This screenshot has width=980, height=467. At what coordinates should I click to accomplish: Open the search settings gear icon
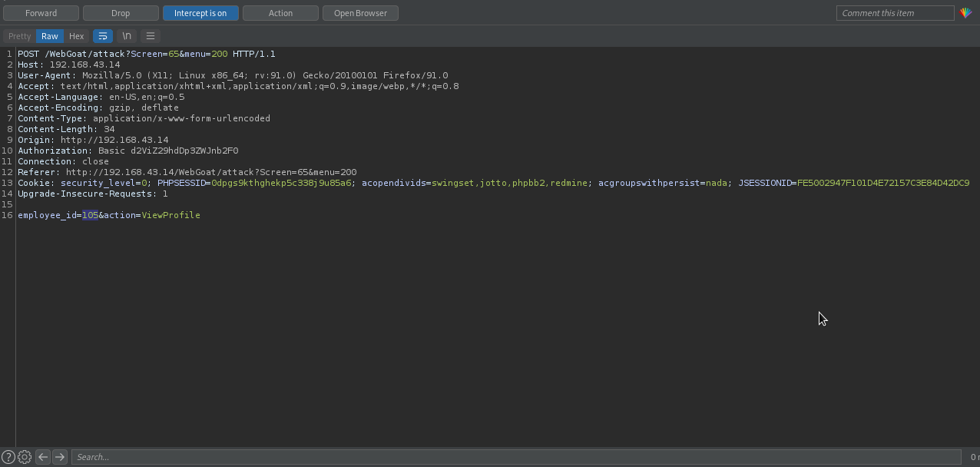(25, 457)
